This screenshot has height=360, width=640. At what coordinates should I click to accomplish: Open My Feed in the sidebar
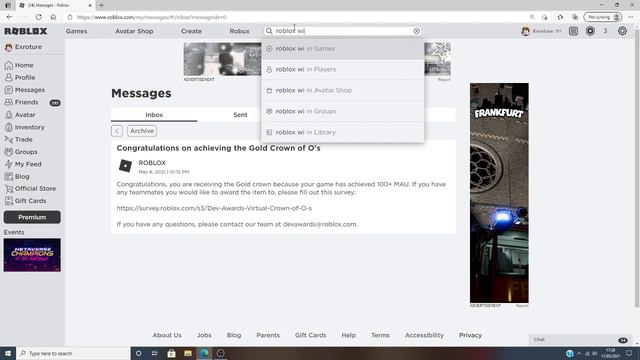[x=23, y=164]
